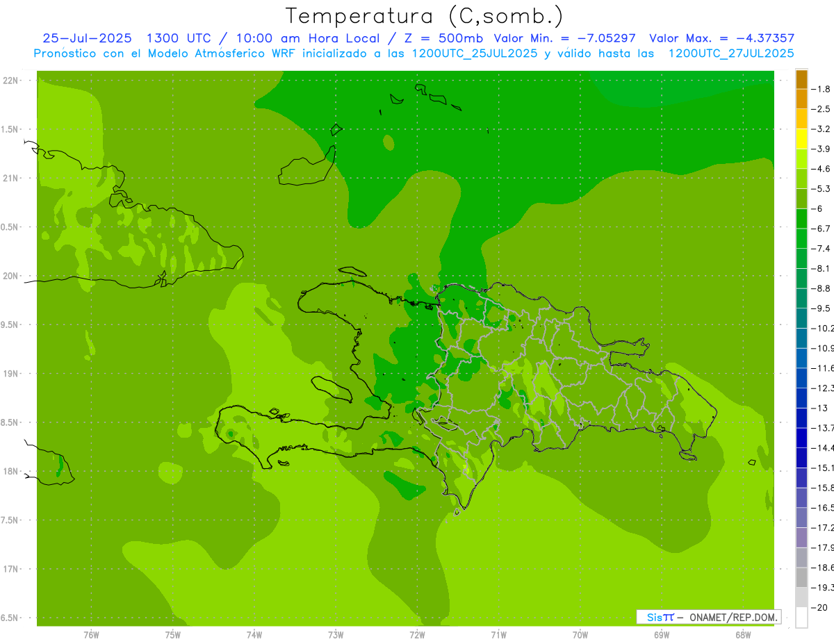The height and width of the screenshot is (644, 834).
Task: Pick the lime swatch between -3.9 and -4.6
Action: [801, 159]
